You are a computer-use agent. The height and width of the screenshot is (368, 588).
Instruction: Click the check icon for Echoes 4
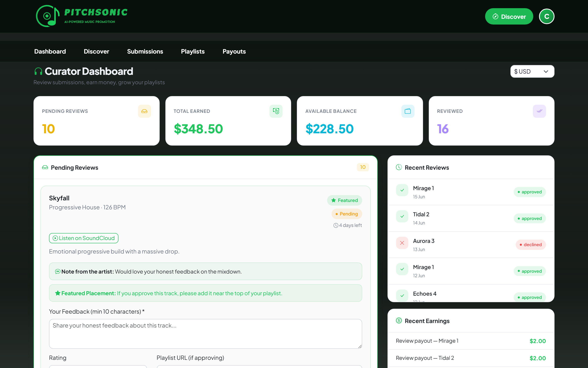tap(402, 295)
